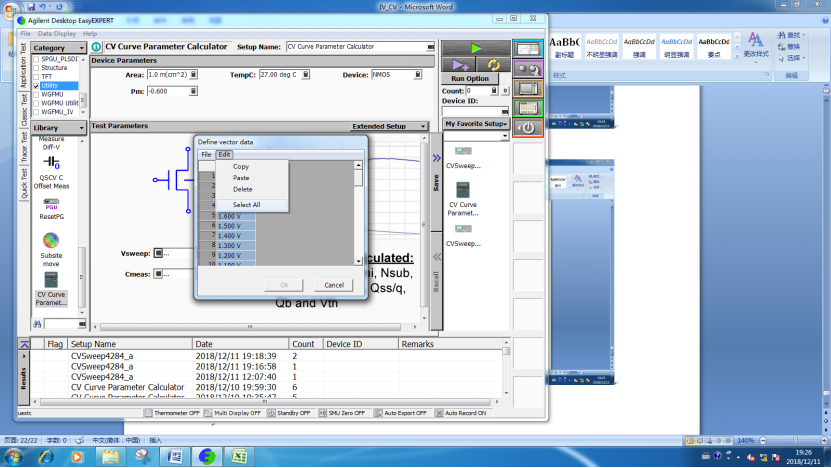Switch to the Tracer Test tab

coord(24,147)
